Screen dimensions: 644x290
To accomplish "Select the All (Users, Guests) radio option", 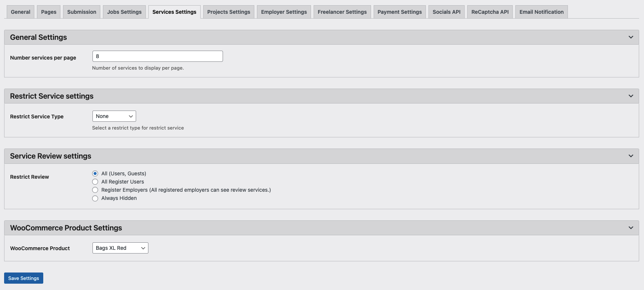I will pyautogui.click(x=95, y=173).
